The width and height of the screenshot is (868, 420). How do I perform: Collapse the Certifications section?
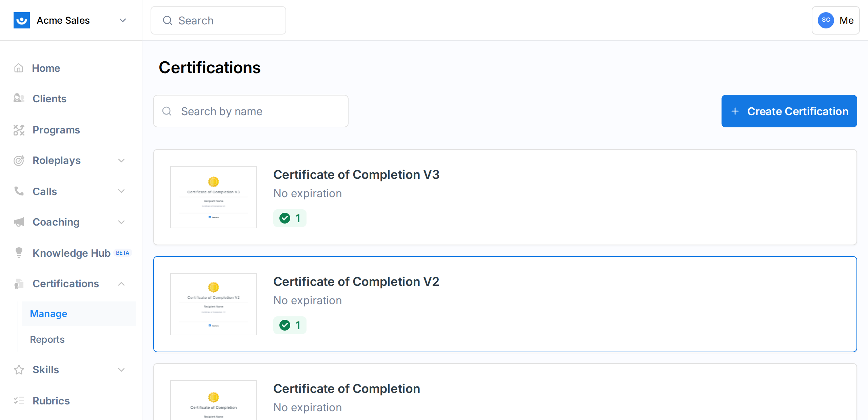[x=121, y=283]
